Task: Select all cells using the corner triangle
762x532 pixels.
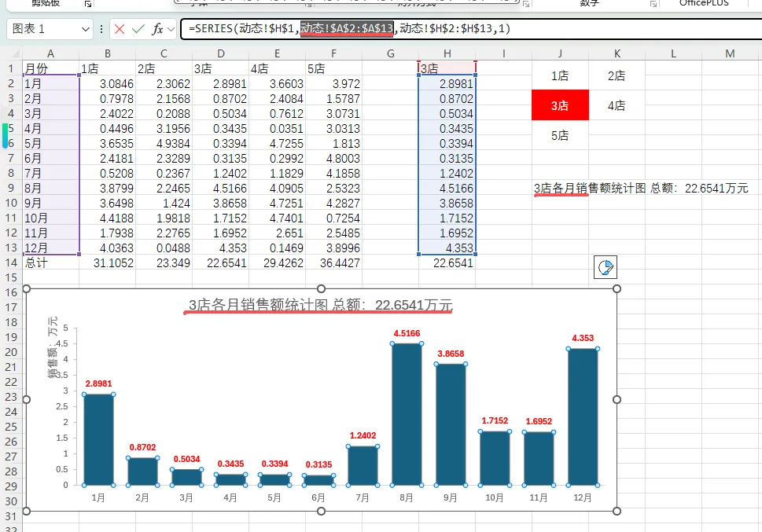Action: tap(15, 53)
